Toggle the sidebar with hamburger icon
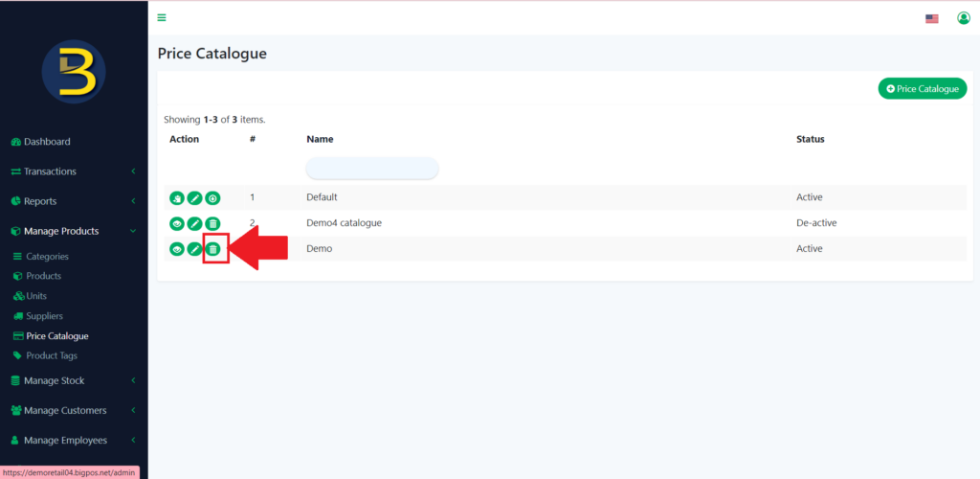The width and height of the screenshot is (980, 479). click(x=162, y=17)
